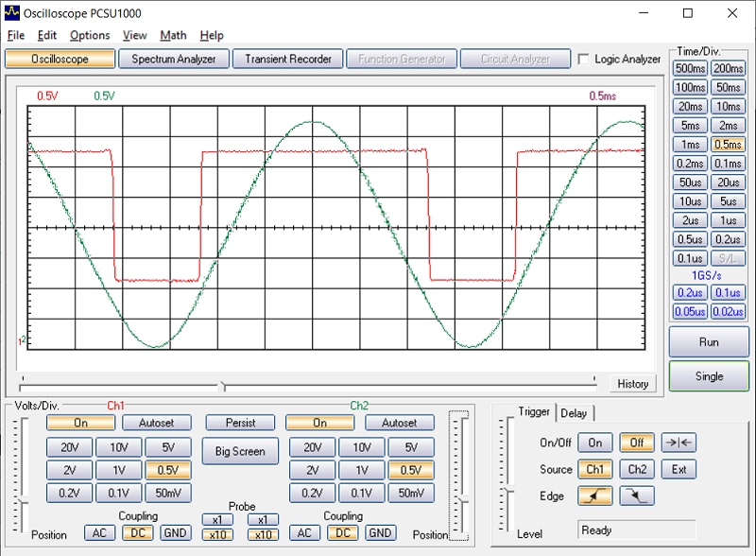Switch to the Delay tab

[574, 412]
